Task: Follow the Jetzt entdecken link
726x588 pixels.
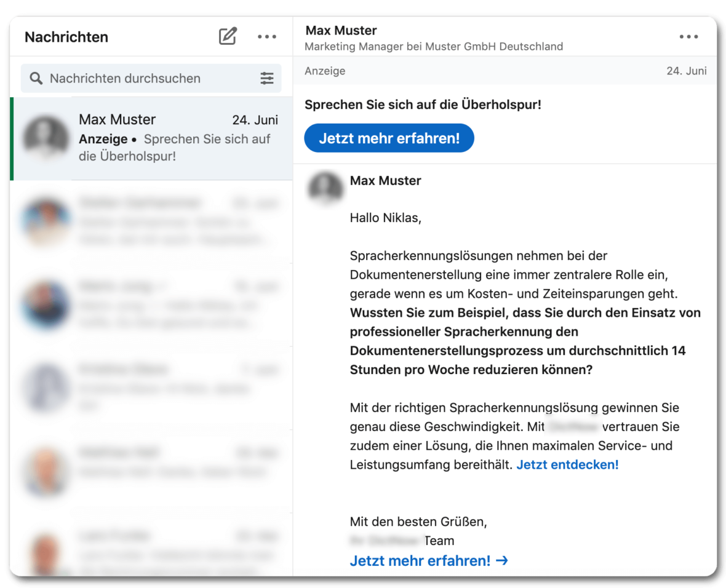Action: (567, 464)
